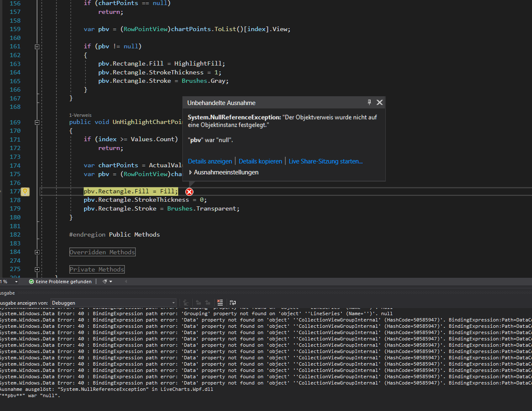The width and height of the screenshot is (532, 411).
Task: Open the code cleanup dropdown arrow
Action: (111, 282)
